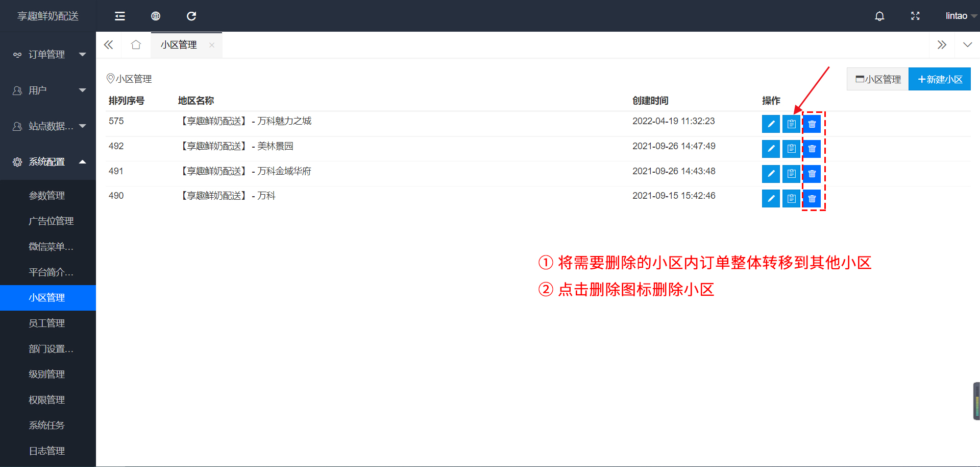Screen dimensions: 980x467
Task: Click the sidebar collapse menu icon
Action: coord(120,16)
